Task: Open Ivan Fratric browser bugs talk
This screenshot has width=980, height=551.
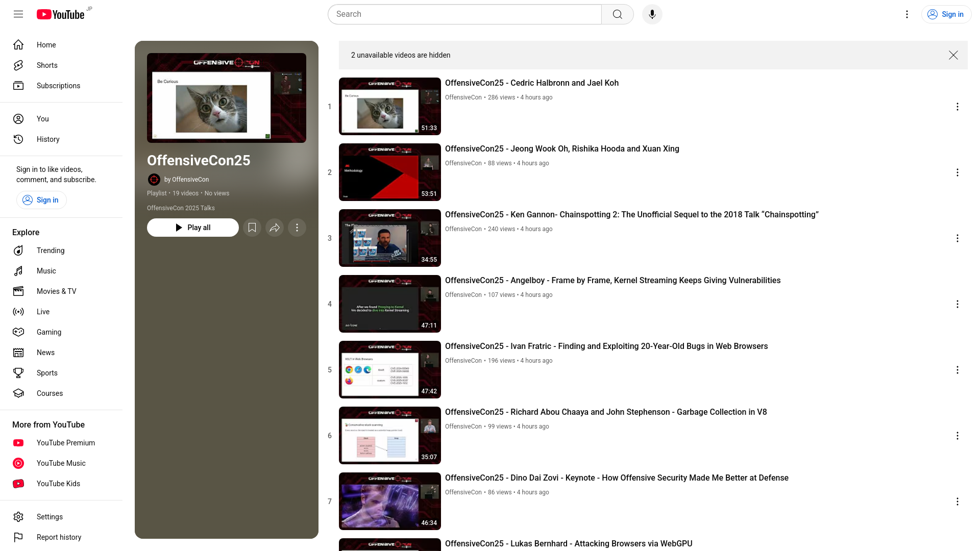Action: pos(606,346)
